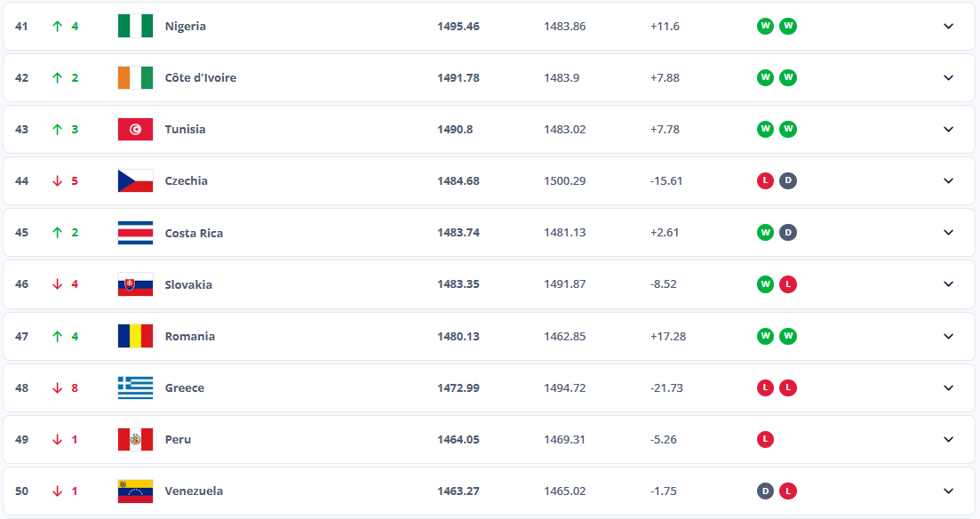Expand the Nigeria row details

coord(948,26)
